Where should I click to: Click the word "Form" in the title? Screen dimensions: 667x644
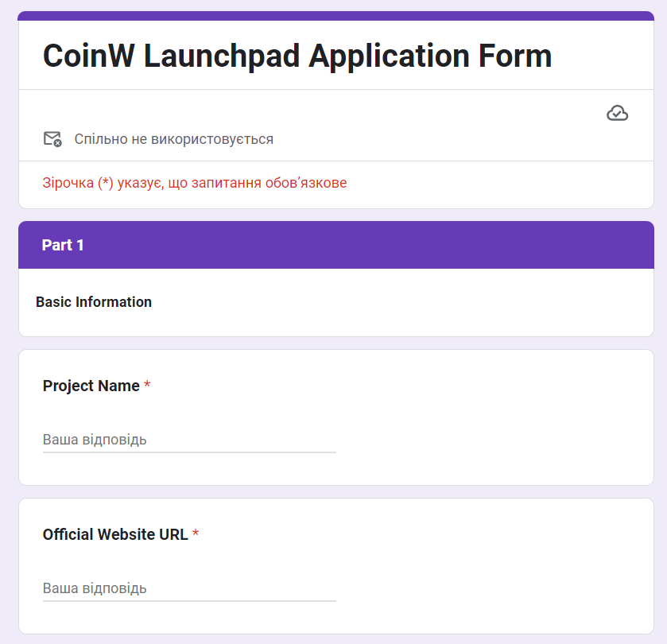pyautogui.click(x=515, y=56)
